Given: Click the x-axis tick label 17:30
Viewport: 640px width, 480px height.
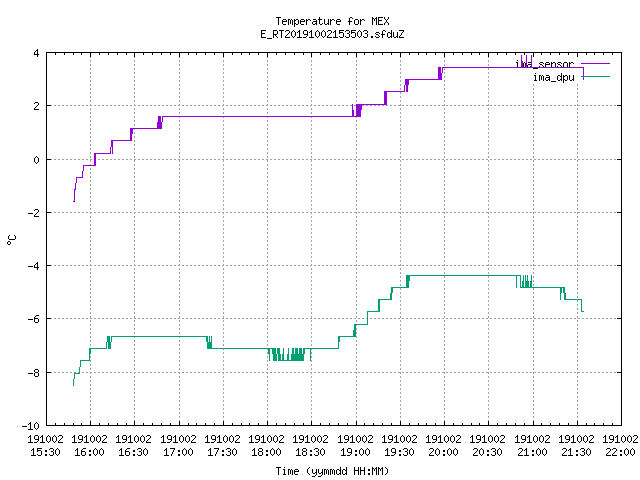Looking at the screenshot, I should (222, 452).
